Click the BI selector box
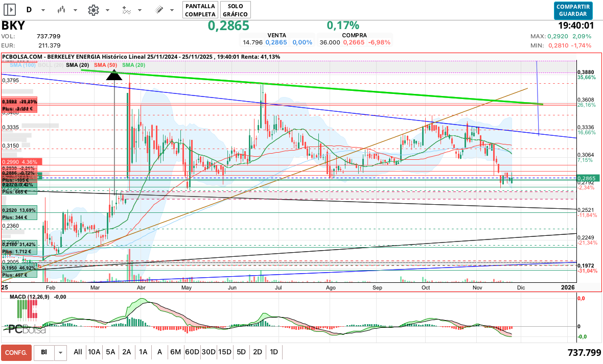 44,352
